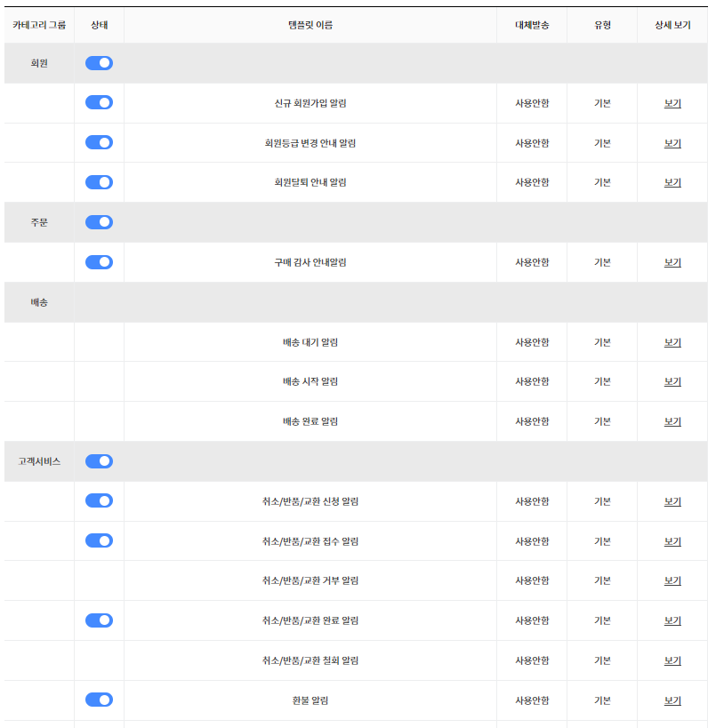Open 보기 link for 회원등급 변경 안내 알림
The width and height of the screenshot is (716, 728).
(672, 143)
